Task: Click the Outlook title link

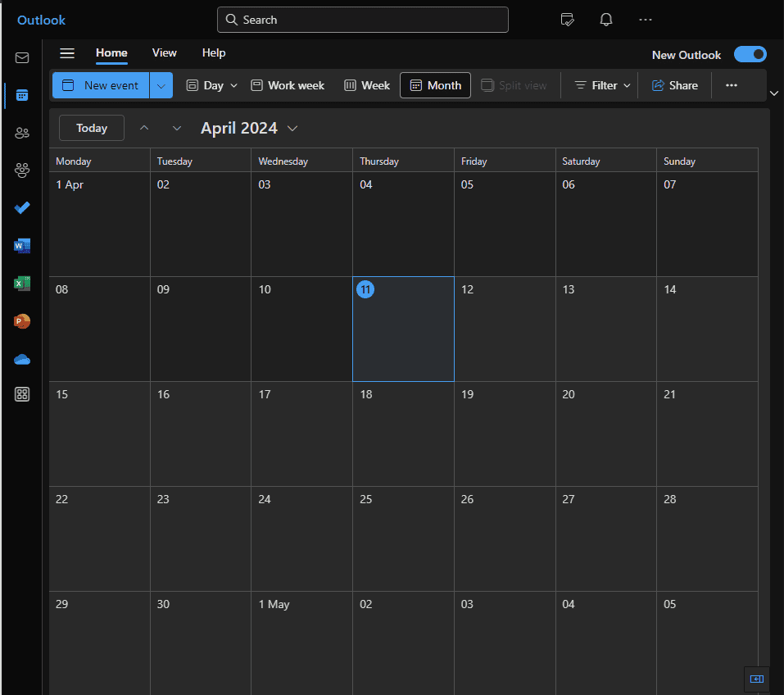Action: point(41,20)
